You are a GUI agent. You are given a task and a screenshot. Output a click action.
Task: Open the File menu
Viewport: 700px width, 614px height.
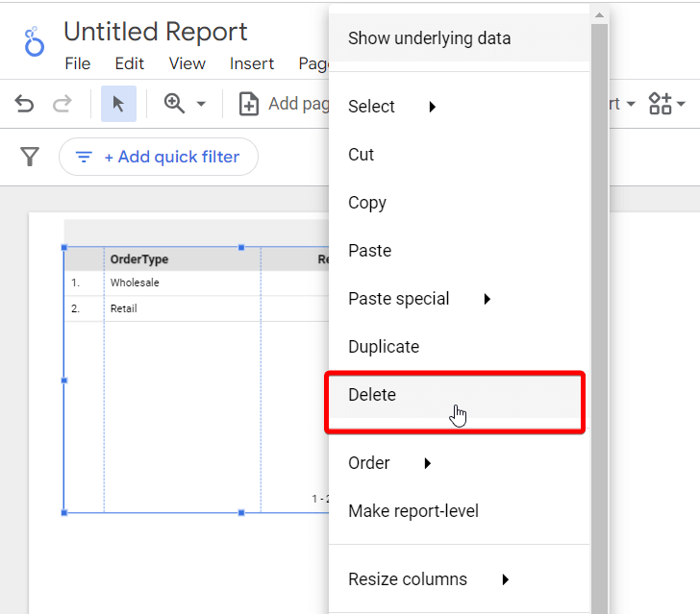pyautogui.click(x=78, y=63)
